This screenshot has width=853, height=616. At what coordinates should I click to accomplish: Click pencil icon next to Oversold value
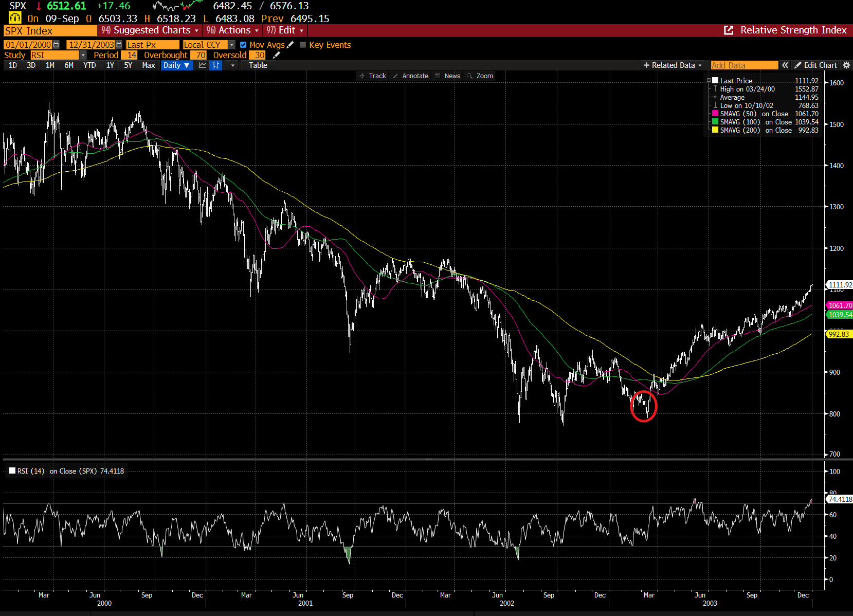coord(277,55)
